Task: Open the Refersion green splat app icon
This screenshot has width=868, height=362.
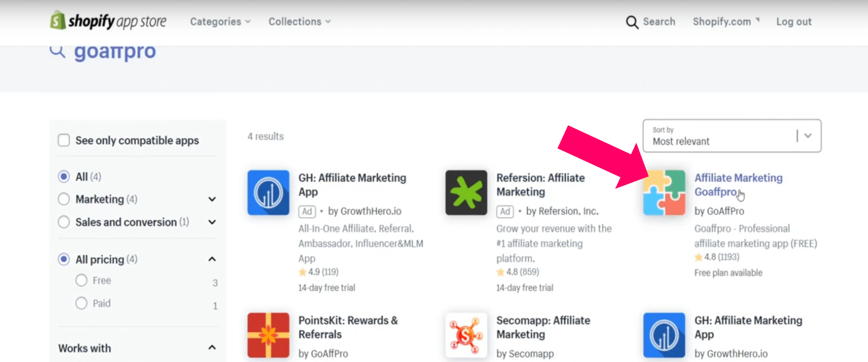Action: click(x=466, y=192)
